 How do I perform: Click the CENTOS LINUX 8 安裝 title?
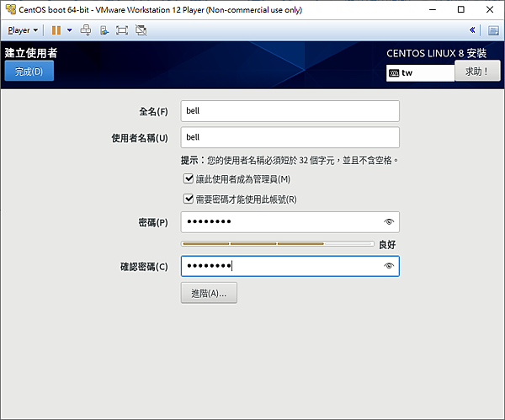pyautogui.click(x=436, y=53)
